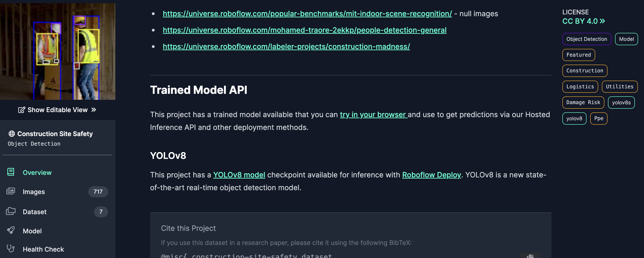Viewport: 644px width, 258px height.
Task: Expand the Images count badge showing 717
Action: [98, 191]
